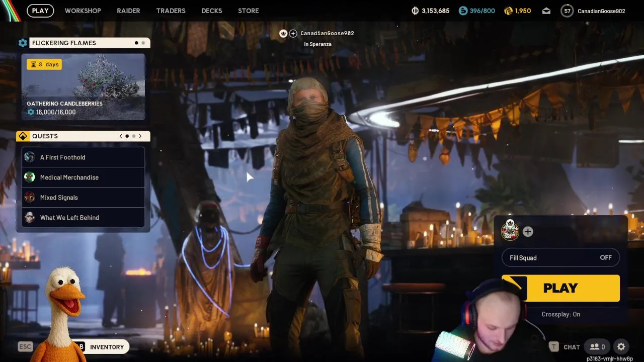Image resolution: width=644 pixels, height=362 pixels.
Task: Open the Medical Merchandise quest
Action: pos(83,177)
